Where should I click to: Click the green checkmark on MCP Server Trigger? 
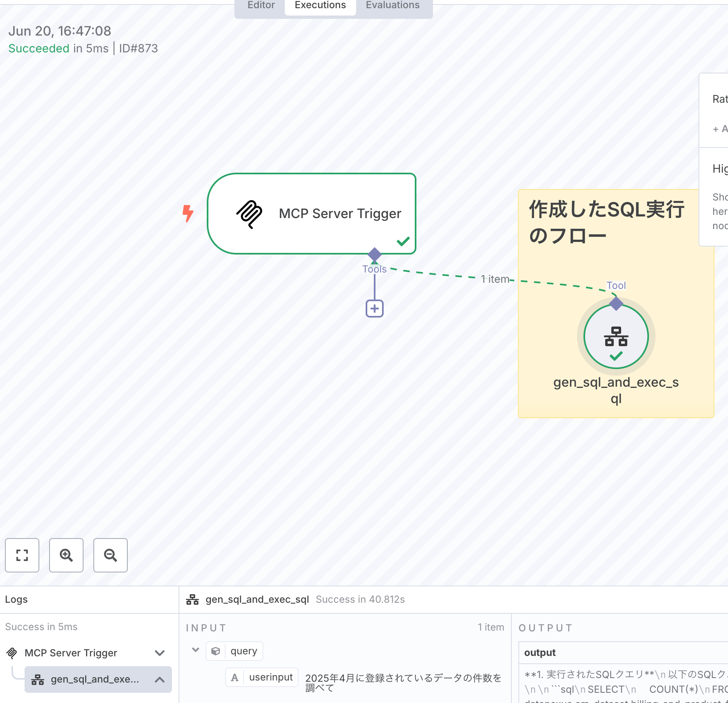[x=403, y=241]
